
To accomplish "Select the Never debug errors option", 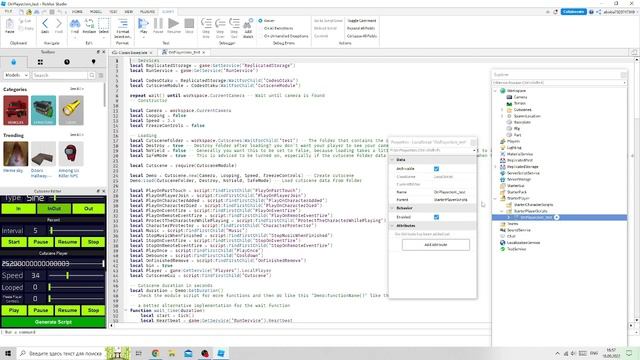I will (x=267, y=20).
